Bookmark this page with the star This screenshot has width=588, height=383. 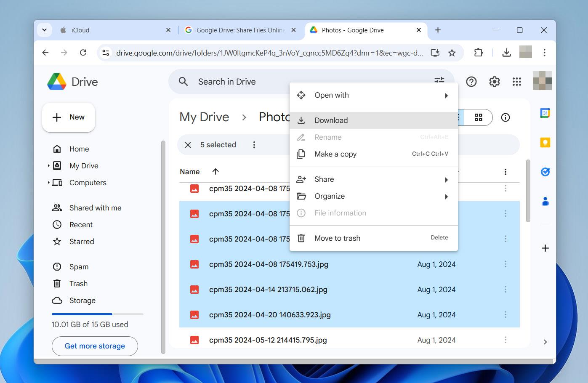point(452,53)
